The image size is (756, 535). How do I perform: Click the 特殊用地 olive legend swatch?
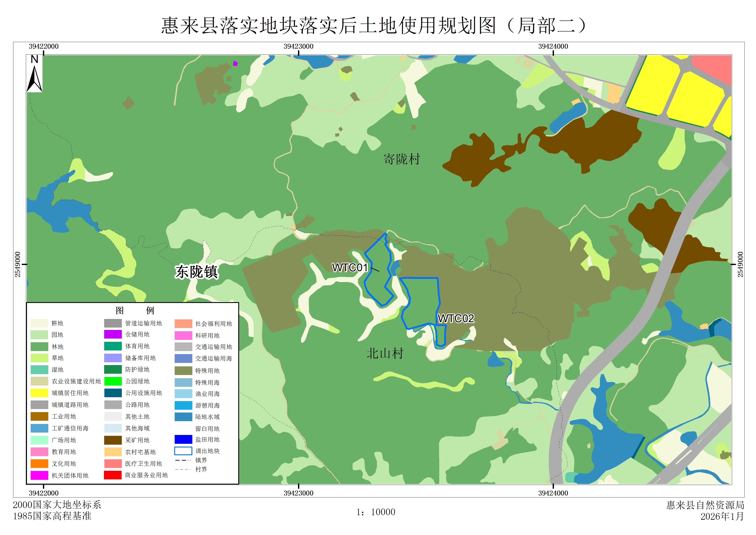183,371
